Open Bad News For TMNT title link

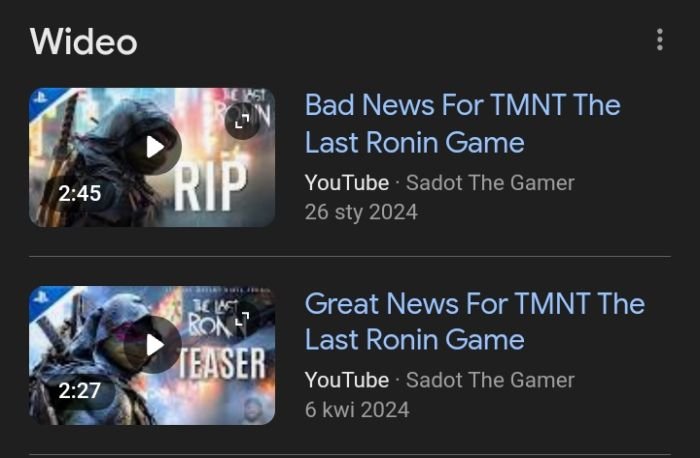click(x=462, y=124)
